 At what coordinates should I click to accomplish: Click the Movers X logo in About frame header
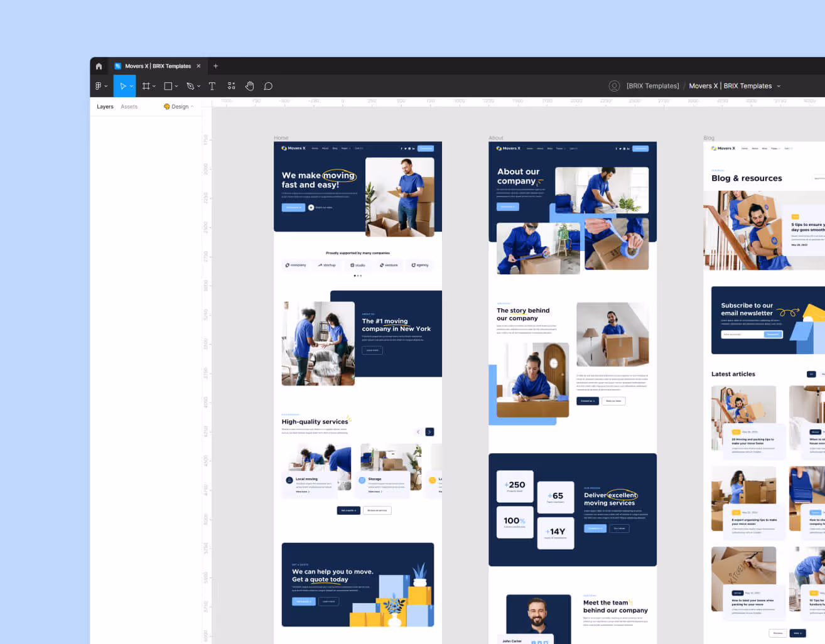(x=508, y=149)
